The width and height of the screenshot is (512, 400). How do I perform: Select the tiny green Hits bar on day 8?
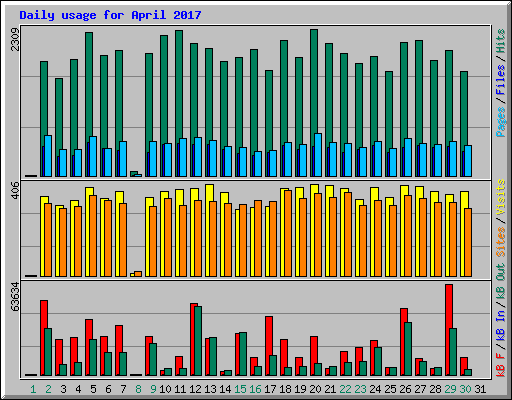134,173
